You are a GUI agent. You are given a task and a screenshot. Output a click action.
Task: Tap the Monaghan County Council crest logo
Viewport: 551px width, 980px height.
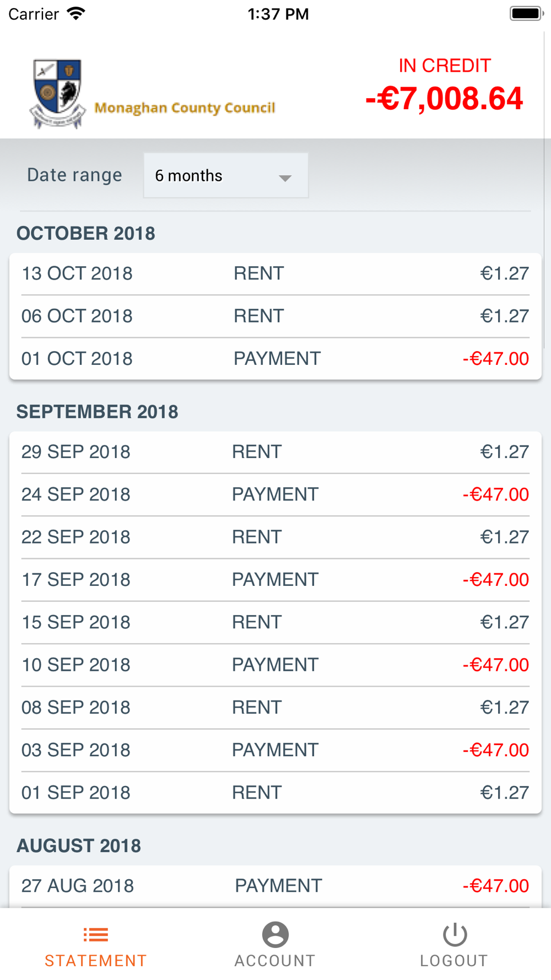(x=58, y=94)
